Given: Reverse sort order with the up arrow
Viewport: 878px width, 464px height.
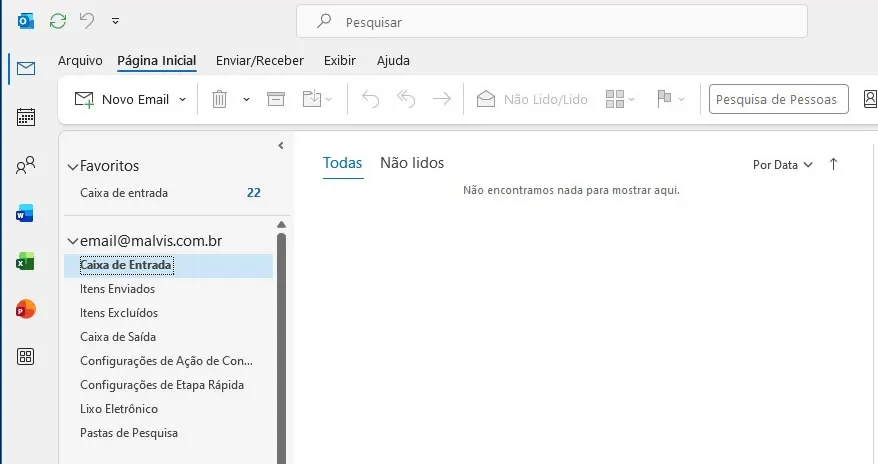Looking at the screenshot, I should point(833,164).
